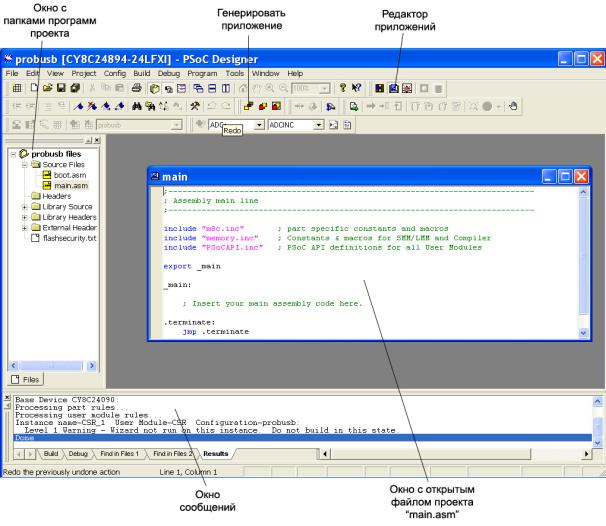
Task: Open the Project menu
Action: (83, 73)
